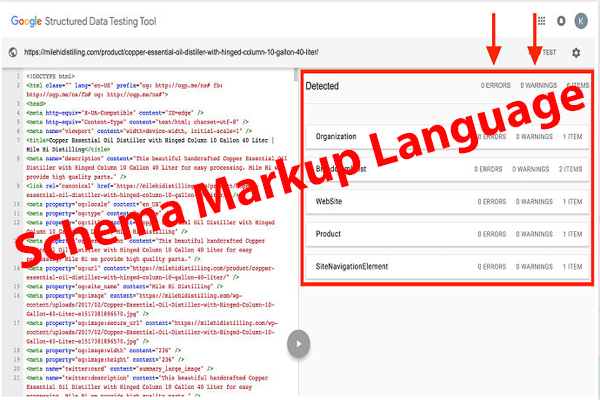This screenshot has width=600, height=400.
Task: Click line number 16 in the gutter
Action: coord(16,296)
